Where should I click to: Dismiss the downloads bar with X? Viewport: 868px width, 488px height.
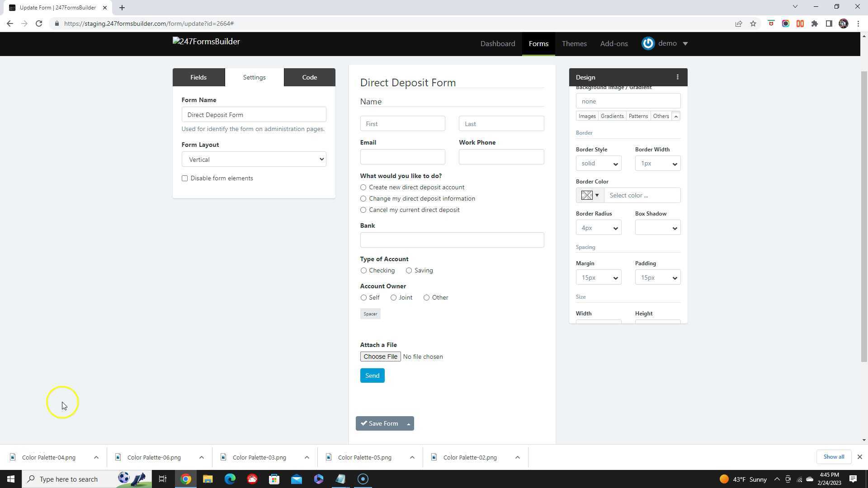click(x=859, y=457)
